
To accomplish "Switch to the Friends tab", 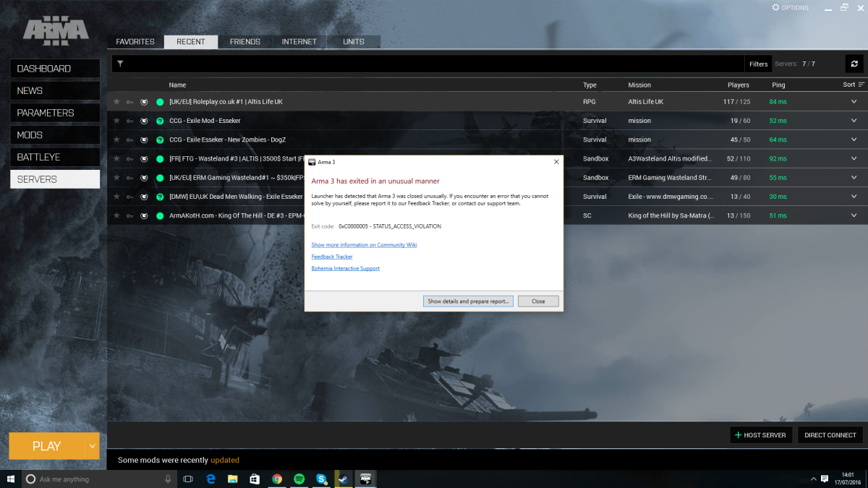I will click(245, 42).
